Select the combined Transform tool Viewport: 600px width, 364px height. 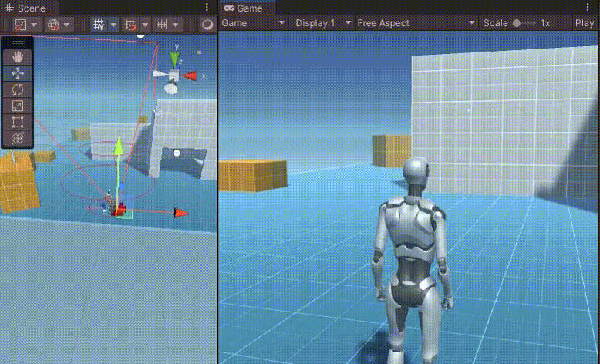point(18,138)
